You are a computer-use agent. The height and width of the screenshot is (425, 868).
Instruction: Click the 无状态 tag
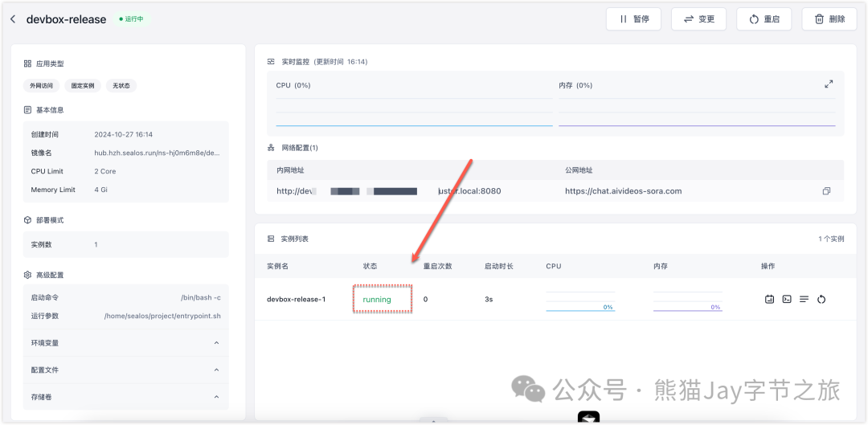pos(121,86)
